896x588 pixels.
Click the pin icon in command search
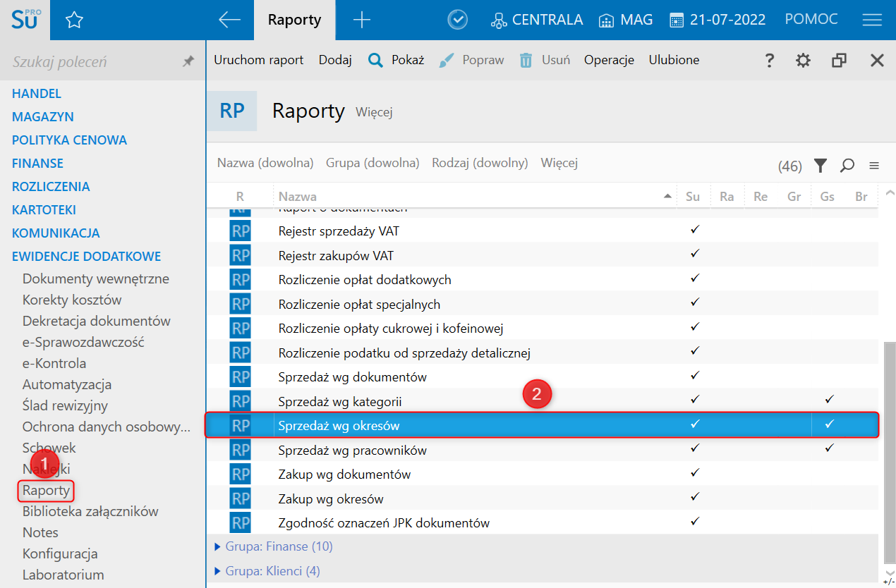[x=188, y=61]
